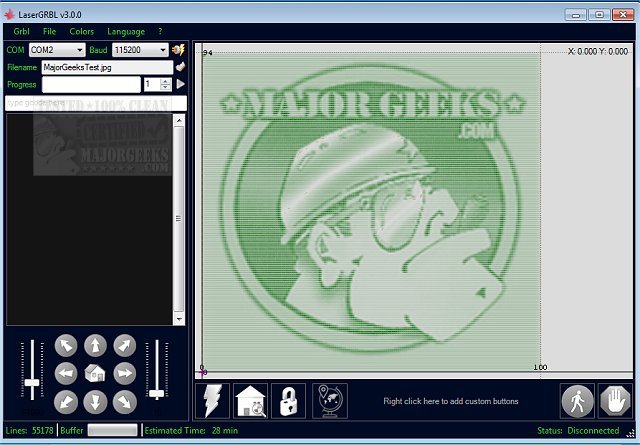
Task: Click the hand feed hold button
Action: click(x=615, y=401)
